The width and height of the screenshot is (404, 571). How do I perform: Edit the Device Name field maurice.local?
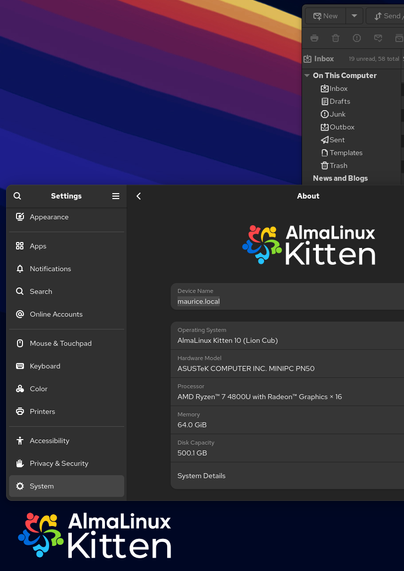tap(287, 297)
